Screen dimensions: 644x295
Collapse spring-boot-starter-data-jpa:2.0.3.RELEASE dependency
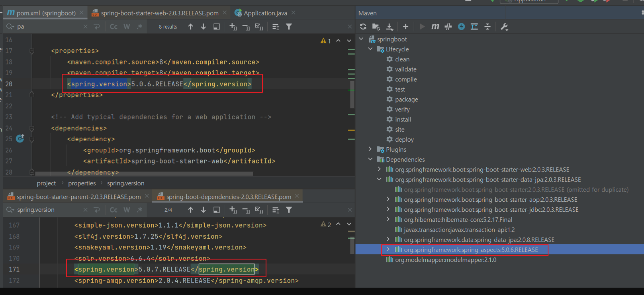click(x=379, y=179)
